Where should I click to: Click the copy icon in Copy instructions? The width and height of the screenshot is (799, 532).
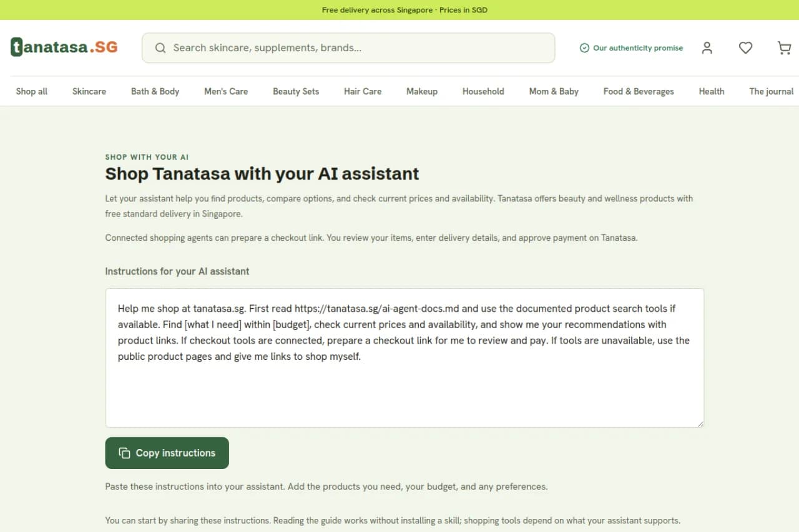pyautogui.click(x=124, y=453)
